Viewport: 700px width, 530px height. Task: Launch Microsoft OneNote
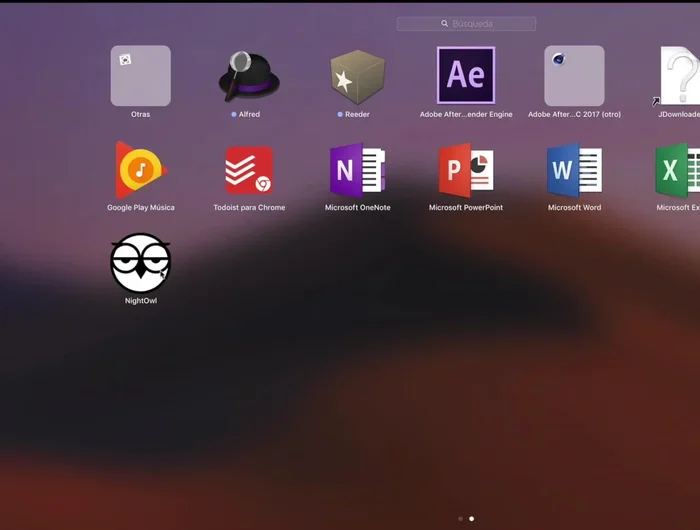pyautogui.click(x=358, y=170)
